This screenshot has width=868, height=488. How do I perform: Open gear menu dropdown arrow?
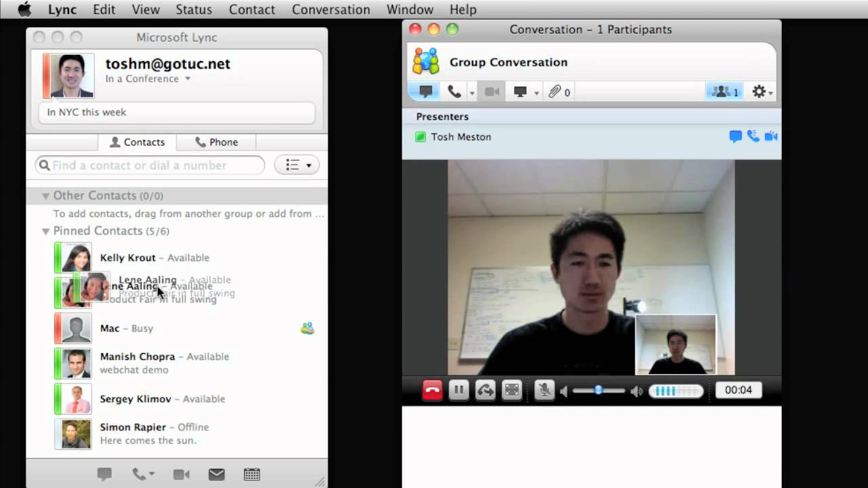pyautogui.click(x=771, y=93)
